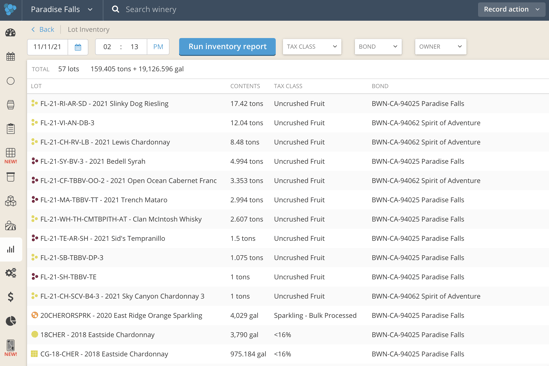549x366 pixels.
Task: Open the Paradise Falls winery switcher
Action: (x=62, y=9)
